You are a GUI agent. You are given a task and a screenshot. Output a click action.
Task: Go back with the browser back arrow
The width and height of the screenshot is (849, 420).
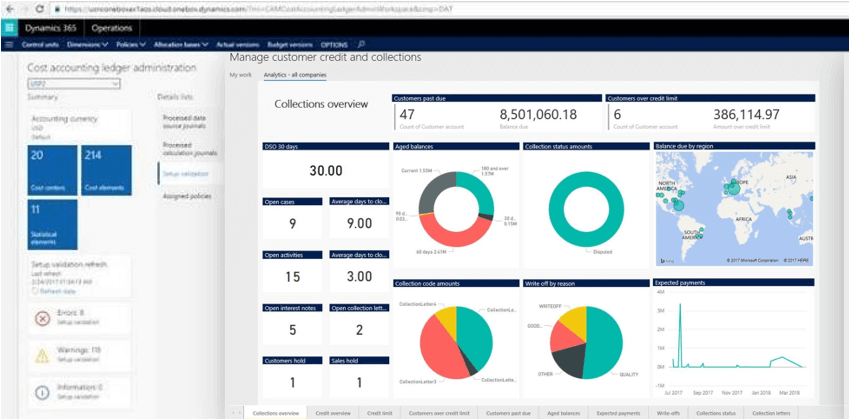(x=10, y=9)
